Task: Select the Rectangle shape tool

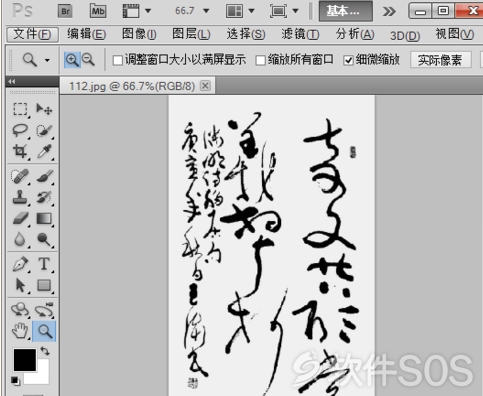Action: pyautogui.click(x=44, y=285)
